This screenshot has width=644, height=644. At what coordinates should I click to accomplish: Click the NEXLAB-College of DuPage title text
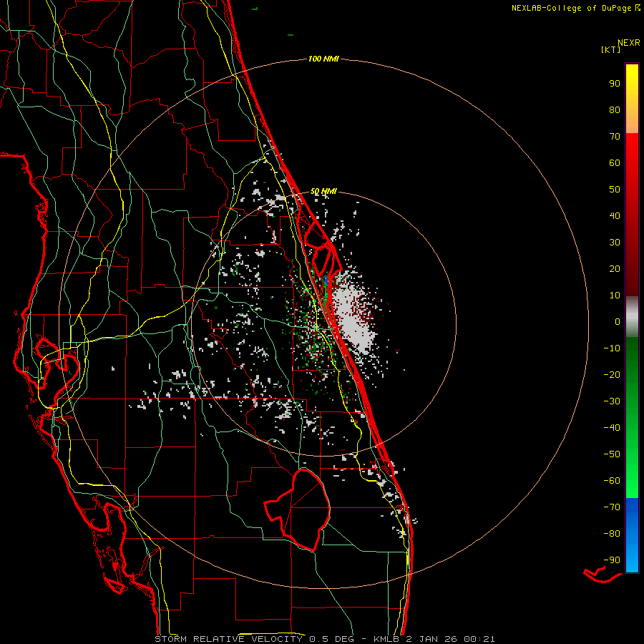(x=575, y=8)
